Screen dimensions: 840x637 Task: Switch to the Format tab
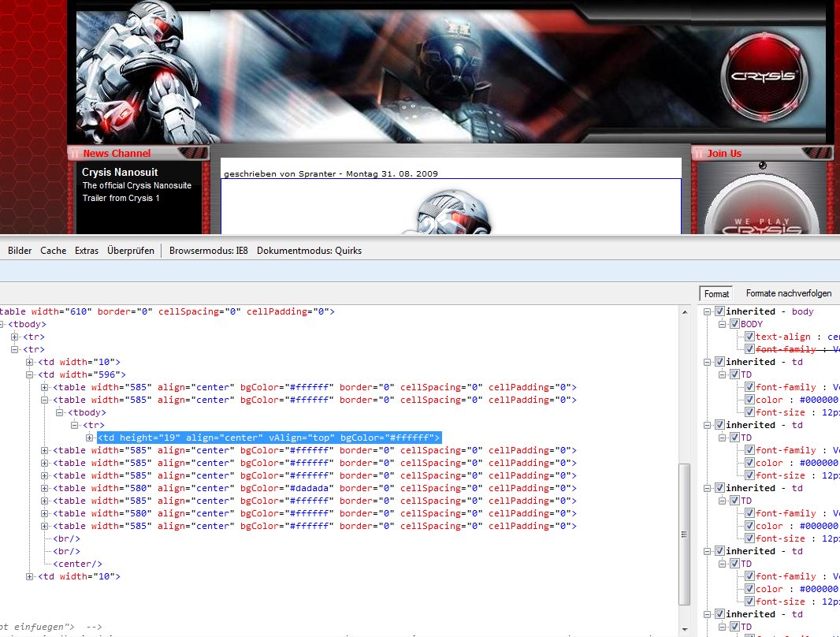tap(716, 293)
